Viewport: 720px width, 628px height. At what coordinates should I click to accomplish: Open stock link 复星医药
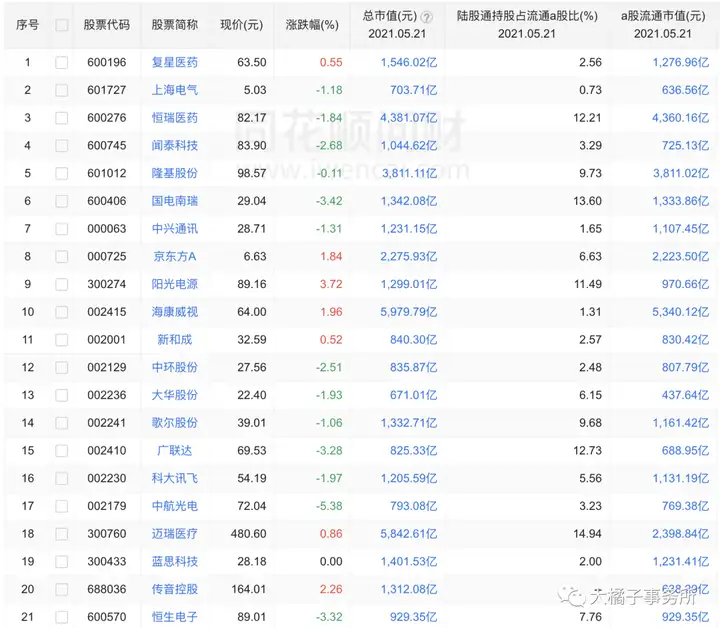coord(174,62)
